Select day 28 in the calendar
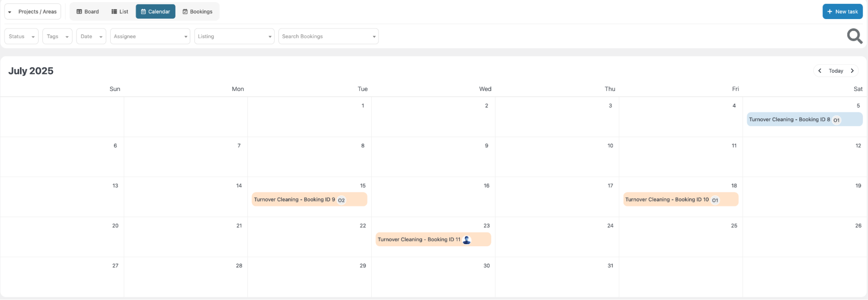This screenshot has height=300, width=868. [239, 265]
